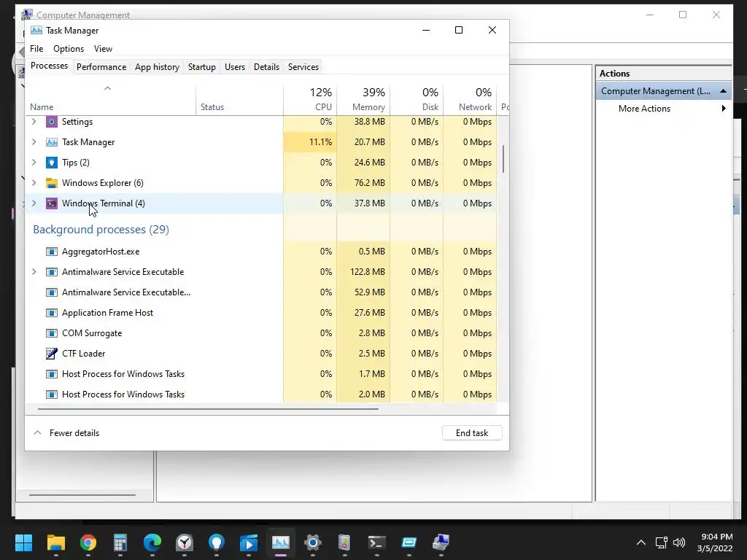Image resolution: width=747 pixels, height=560 pixels.
Task: Open Settings gear on the taskbar
Action: 312,542
